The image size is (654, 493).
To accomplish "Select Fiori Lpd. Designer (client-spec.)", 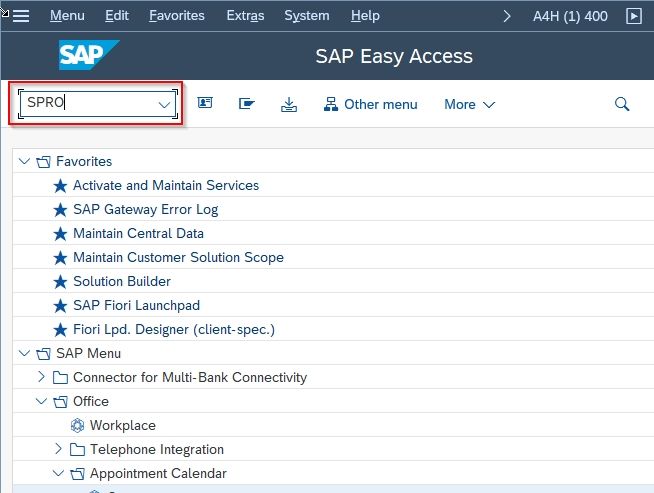I will [x=174, y=330].
